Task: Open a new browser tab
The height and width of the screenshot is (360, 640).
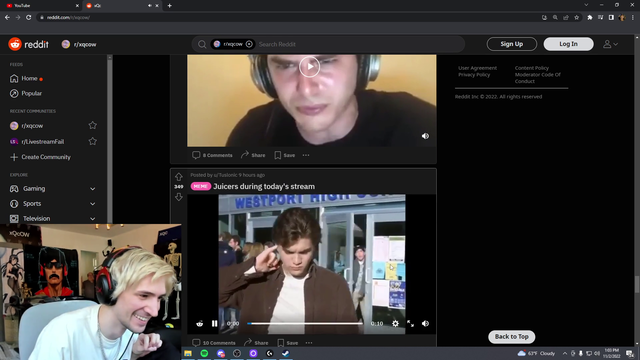Action: tap(169, 6)
